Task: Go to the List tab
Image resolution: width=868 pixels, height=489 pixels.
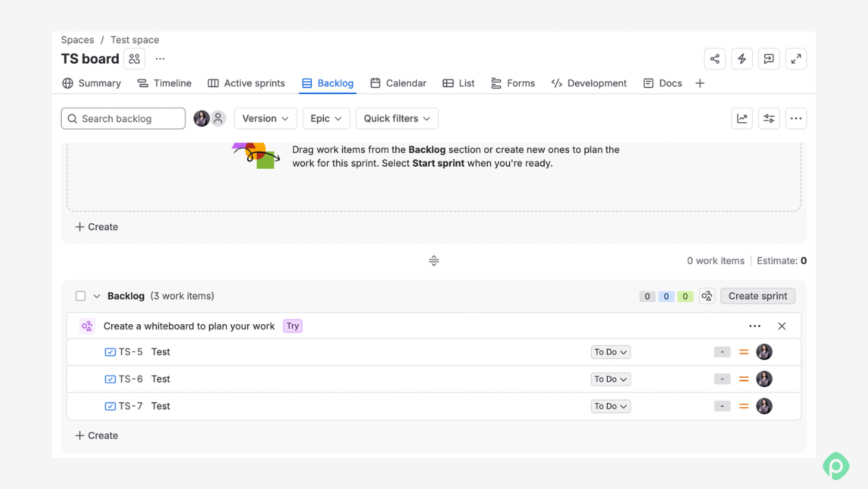Action: coord(459,83)
